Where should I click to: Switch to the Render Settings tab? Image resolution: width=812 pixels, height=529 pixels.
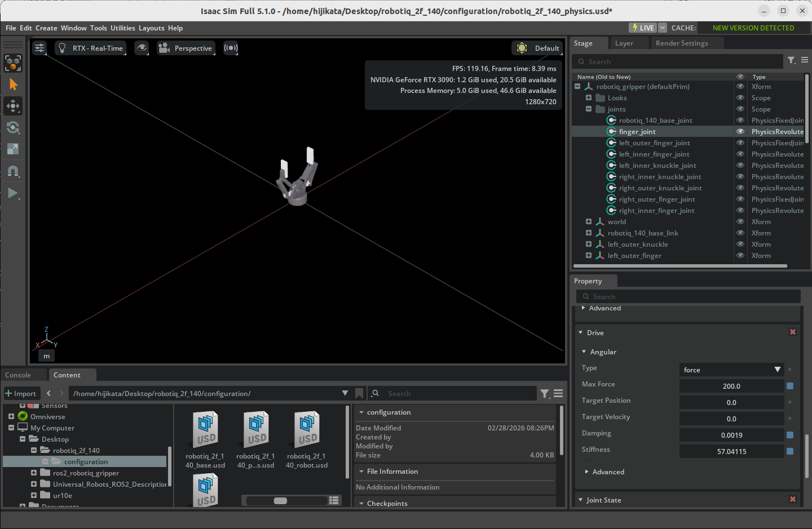coord(681,43)
